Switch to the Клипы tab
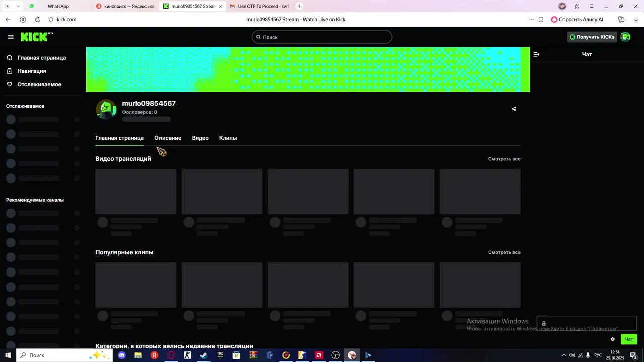Viewport: 644px width, 362px height. click(228, 138)
